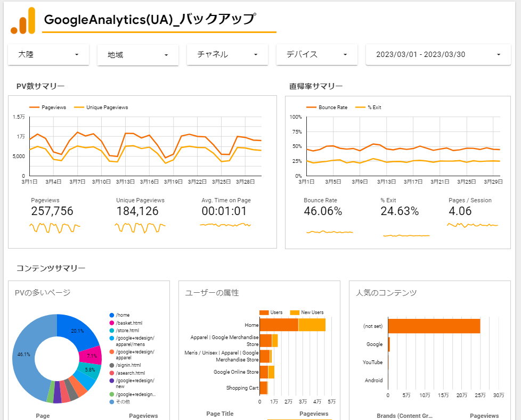
Task: Click the /home legend dot in donut chart
Action: point(112,315)
